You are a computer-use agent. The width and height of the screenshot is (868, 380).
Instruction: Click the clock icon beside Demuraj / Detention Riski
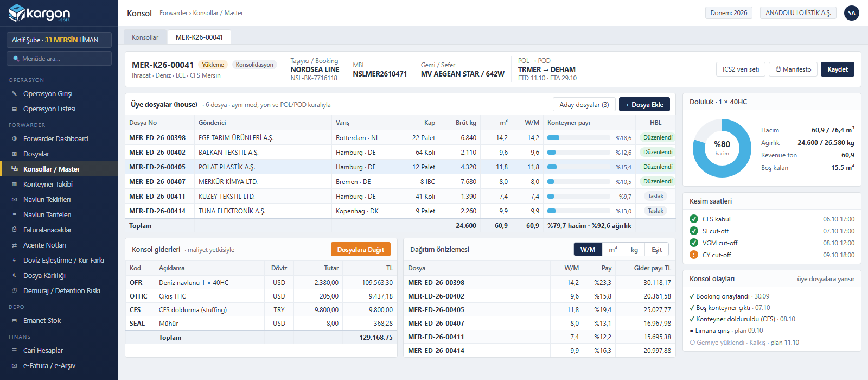click(15, 291)
